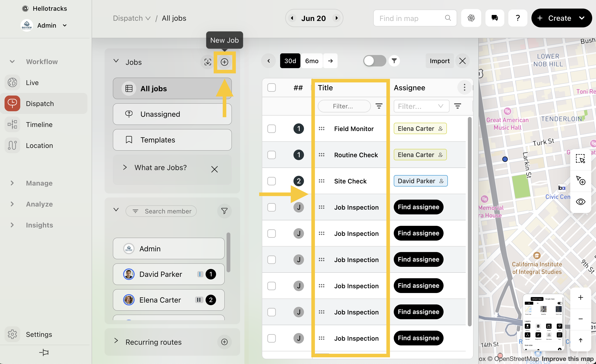The height and width of the screenshot is (364, 596).
Task: Click drag handle of Field Monitor row
Action: (x=321, y=128)
